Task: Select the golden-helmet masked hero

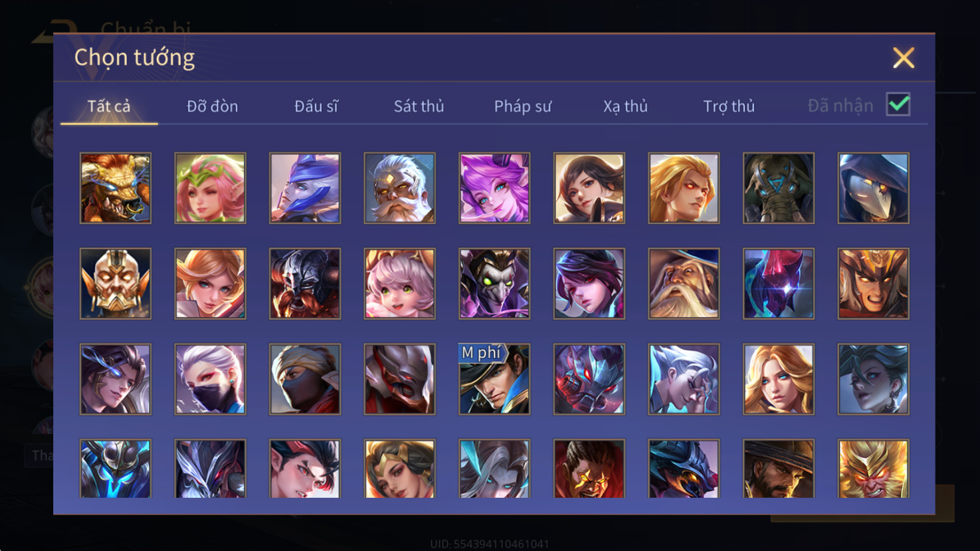Action: [116, 284]
